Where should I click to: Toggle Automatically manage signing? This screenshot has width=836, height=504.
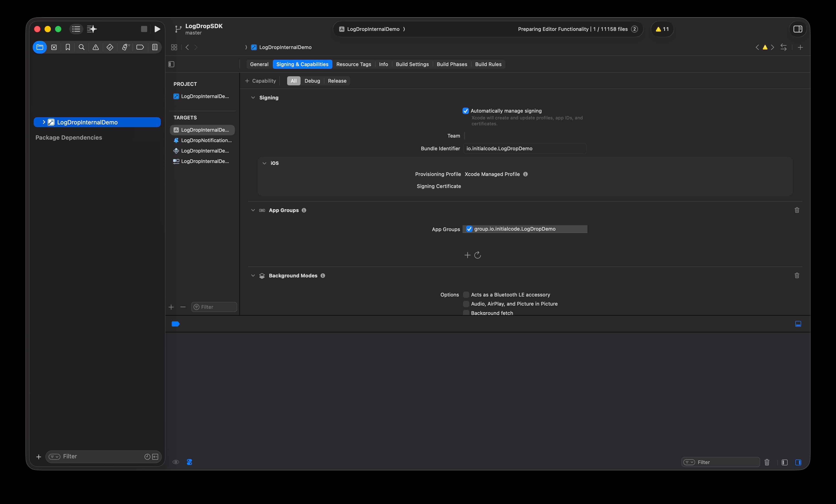465,111
